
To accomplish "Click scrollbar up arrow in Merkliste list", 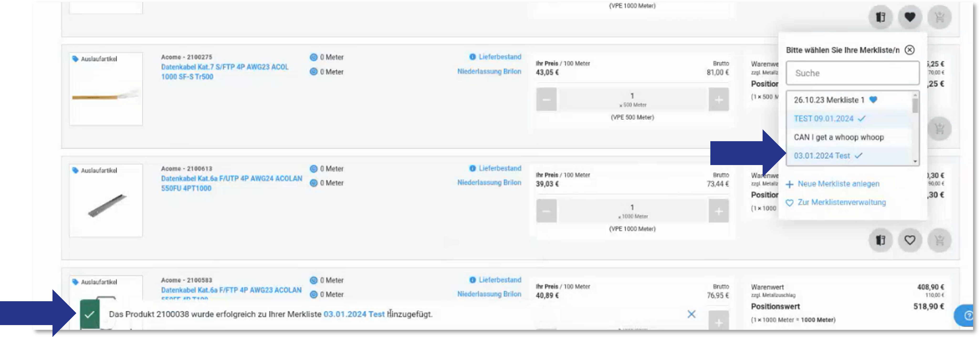I will 915,95.
